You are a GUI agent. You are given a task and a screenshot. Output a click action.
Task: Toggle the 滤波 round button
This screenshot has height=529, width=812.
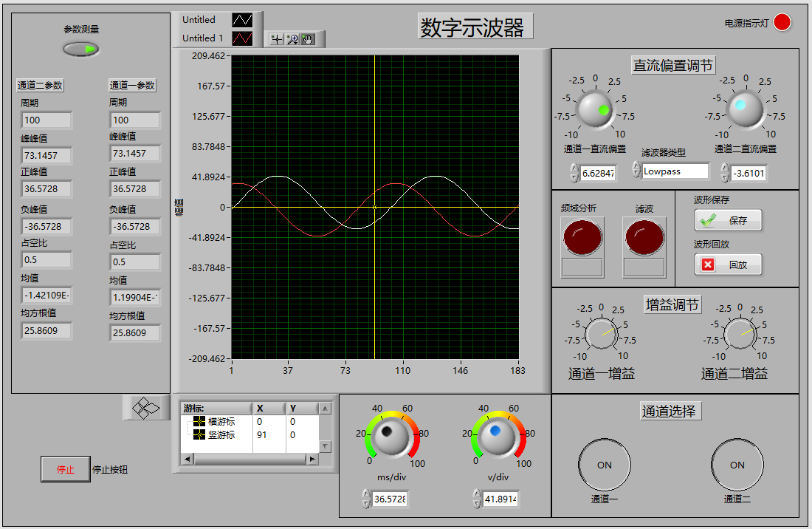[644, 237]
